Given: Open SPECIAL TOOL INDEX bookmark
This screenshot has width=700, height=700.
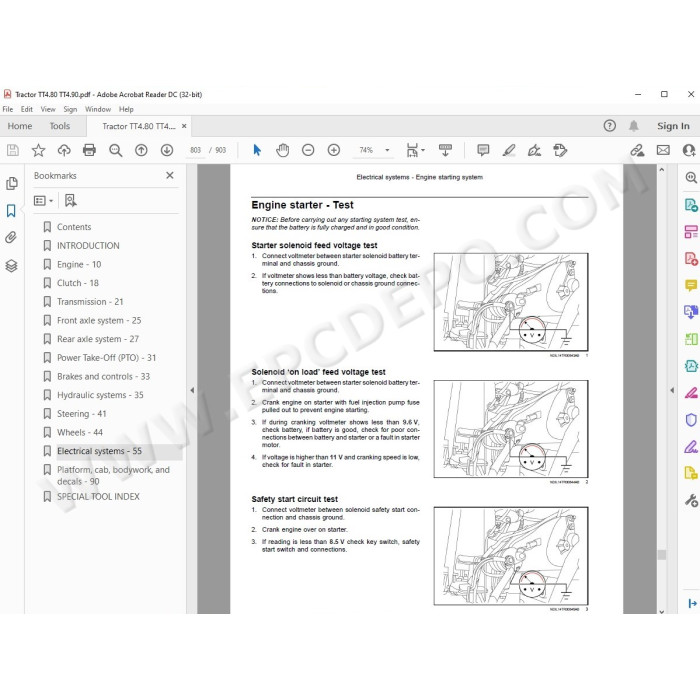Looking at the screenshot, I should coord(98,496).
